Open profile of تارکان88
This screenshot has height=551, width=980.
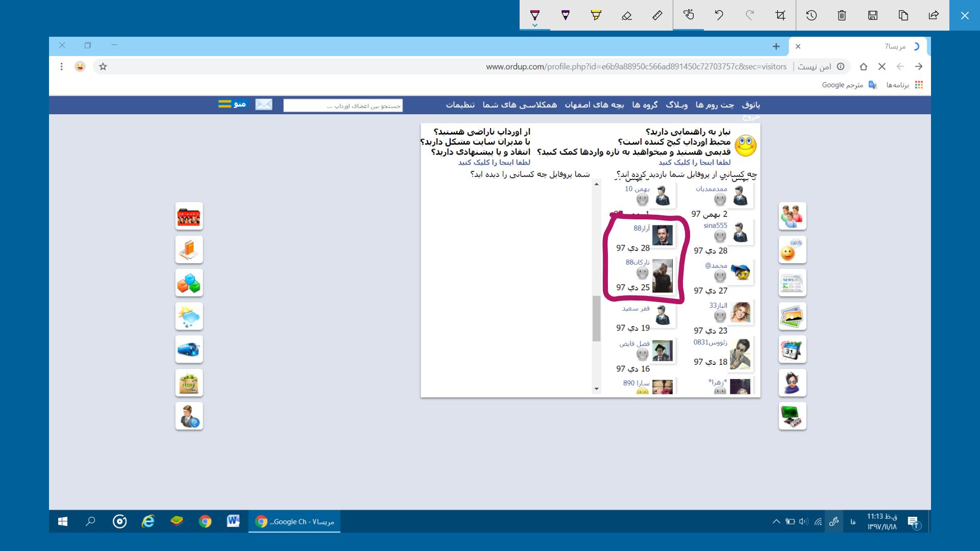(x=638, y=262)
